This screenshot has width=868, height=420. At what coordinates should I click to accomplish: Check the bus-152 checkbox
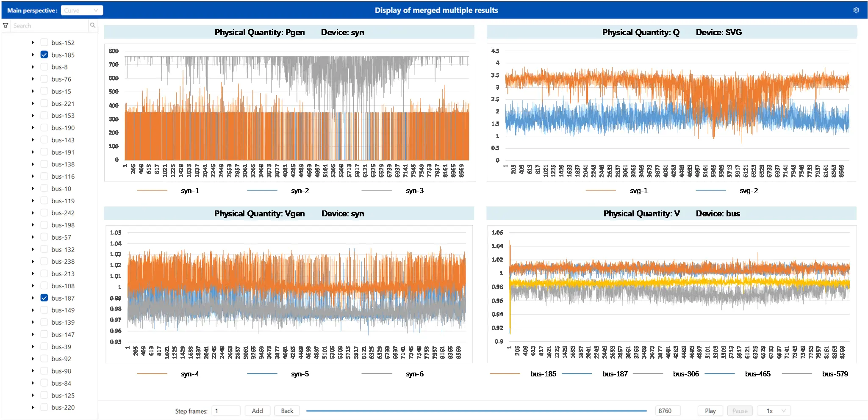tap(44, 42)
